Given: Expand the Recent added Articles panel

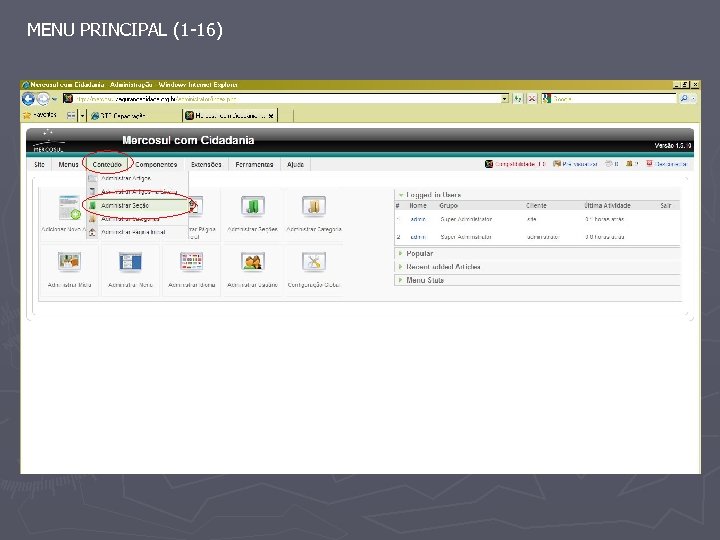Looking at the screenshot, I should click(x=401, y=267).
